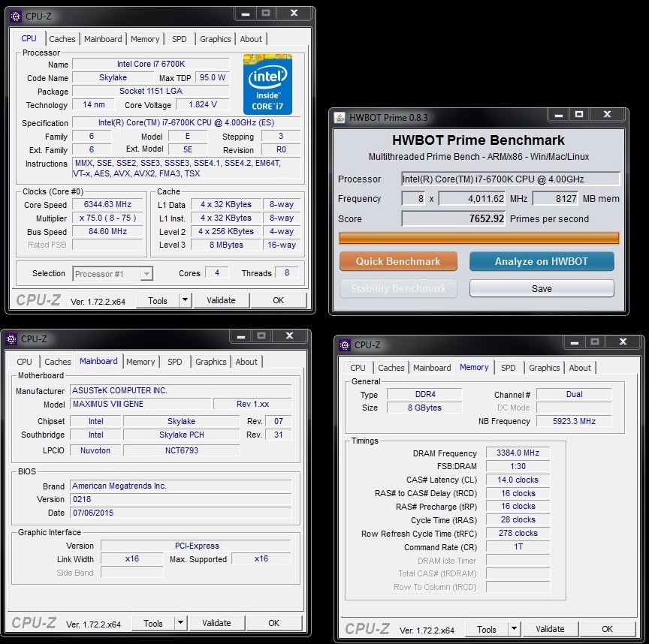Open Memory tab in top-left CPU-Z window
Screen dimensions: 649x644
click(x=145, y=39)
